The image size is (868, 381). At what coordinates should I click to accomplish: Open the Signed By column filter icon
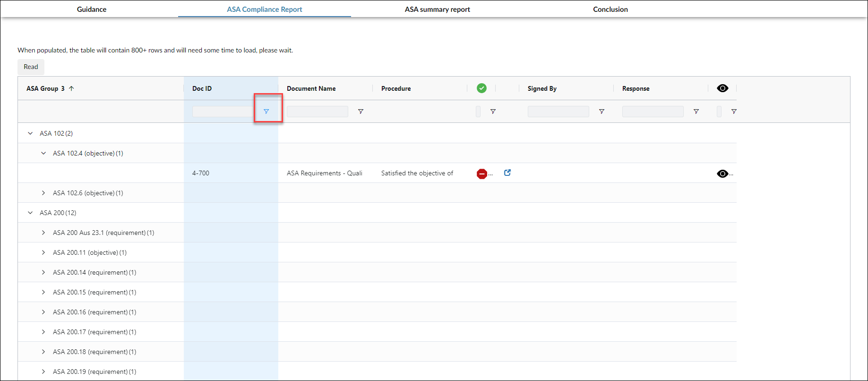tap(602, 112)
